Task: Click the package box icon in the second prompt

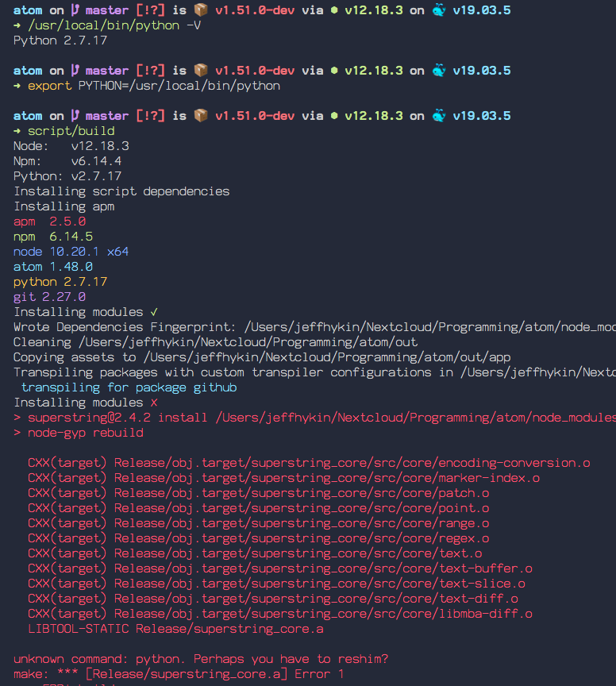Action: (x=201, y=70)
